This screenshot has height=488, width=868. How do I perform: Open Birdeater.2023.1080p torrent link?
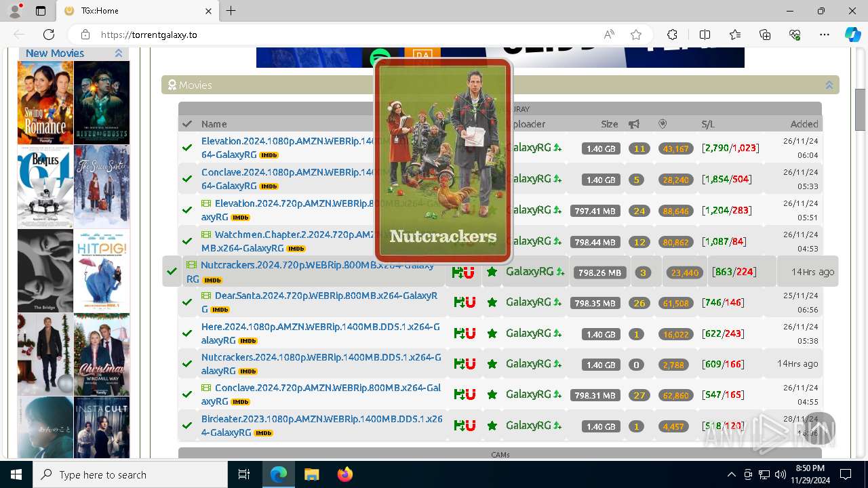pyautogui.click(x=322, y=426)
